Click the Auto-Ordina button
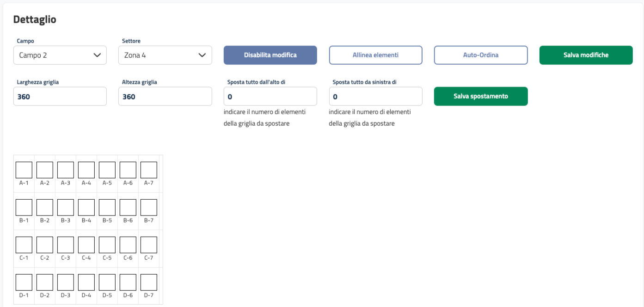This screenshot has width=644, height=307. pos(480,55)
